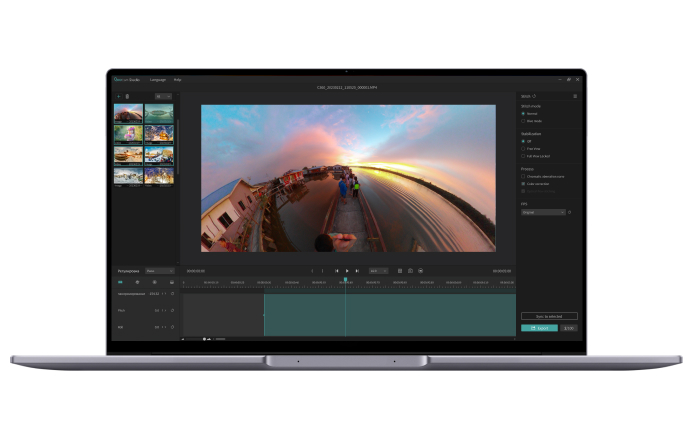Select the first video thumbnail in media list

pyautogui.click(x=128, y=113)
